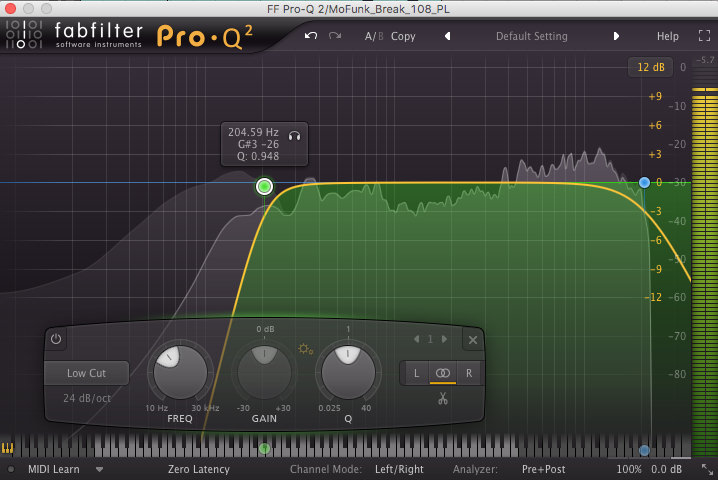The image size is (718, 480).
Task: Change the Left/Right channel mode
Action: point(399,469)
